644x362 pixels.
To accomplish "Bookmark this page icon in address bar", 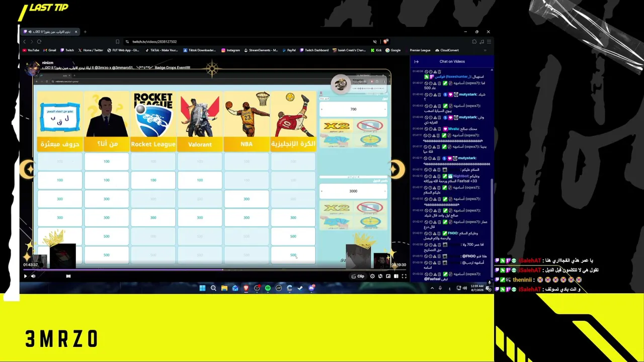I will pos(117,42).
